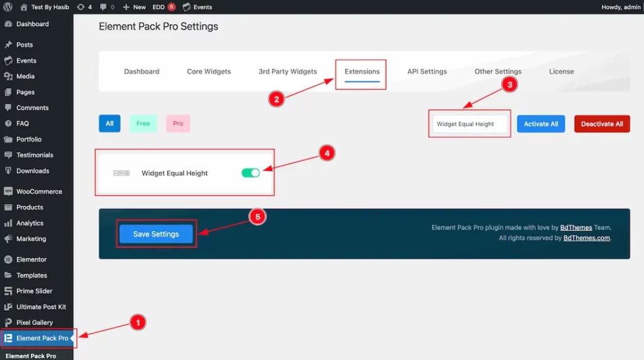The height and width of the screenshot is (360, 644).
Task: Click the Posts pin icon in sidebar
Action: [8, 45]
